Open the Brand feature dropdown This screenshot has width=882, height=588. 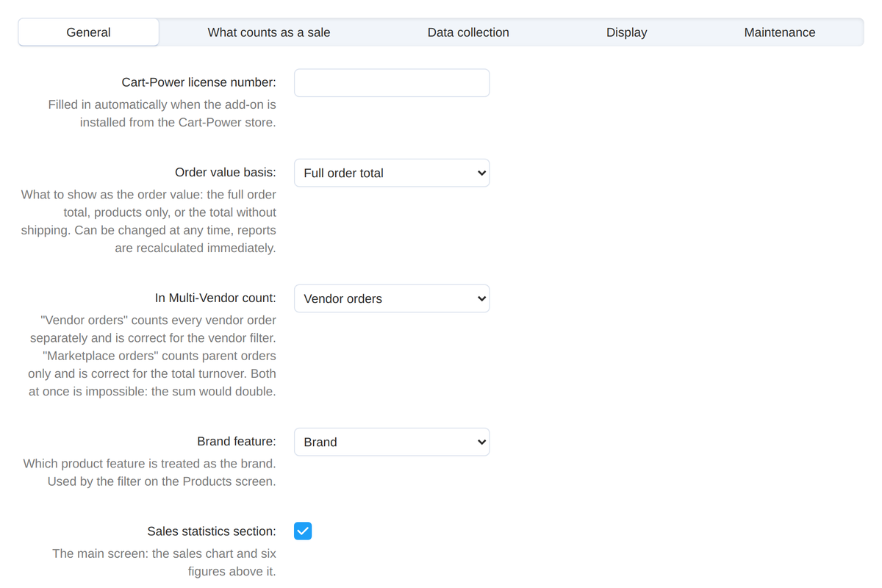(392, 442)
